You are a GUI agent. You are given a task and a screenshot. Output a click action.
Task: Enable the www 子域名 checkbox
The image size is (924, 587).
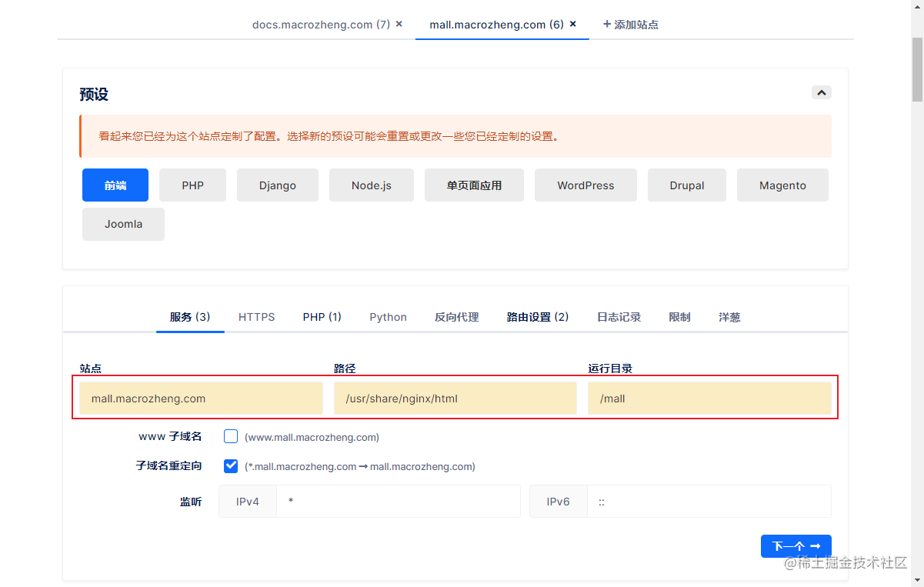coord(231,436)
